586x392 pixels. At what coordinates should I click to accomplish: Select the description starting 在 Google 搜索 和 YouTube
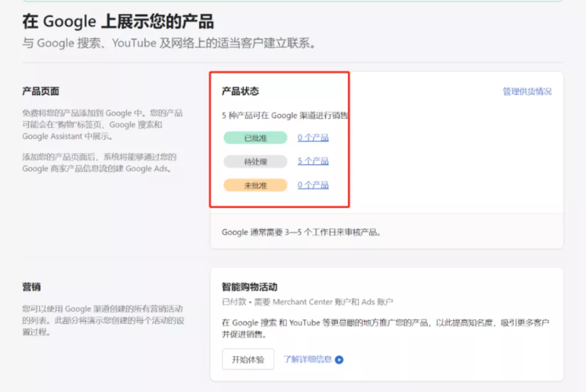point(385,328)
